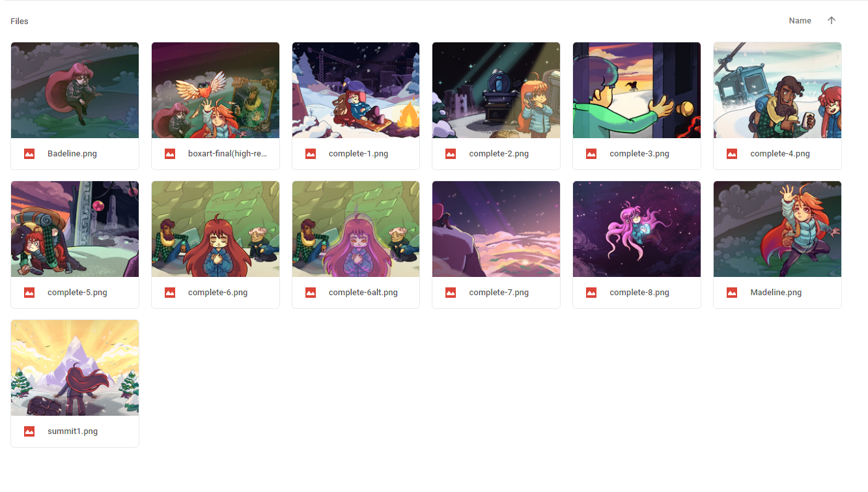Click the image icon beside boxart-final file
This screenshot has height=492, width=868.
(170, 154)
